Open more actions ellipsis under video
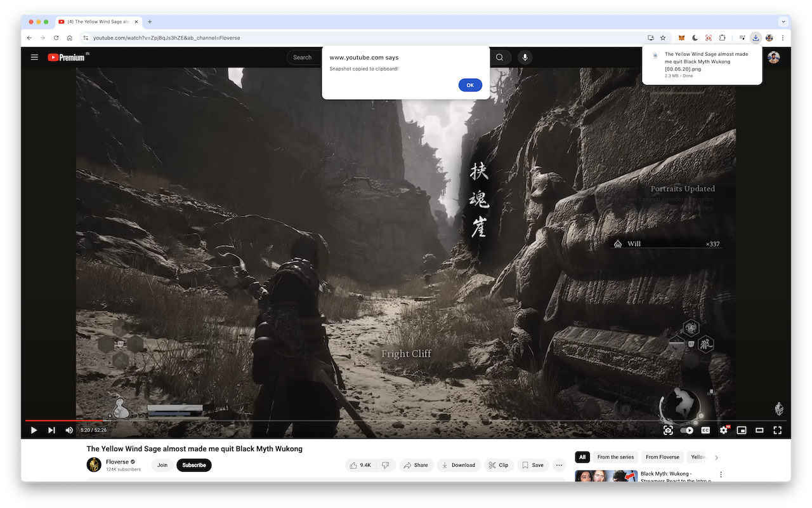812x508 pixels. point(559,465)
